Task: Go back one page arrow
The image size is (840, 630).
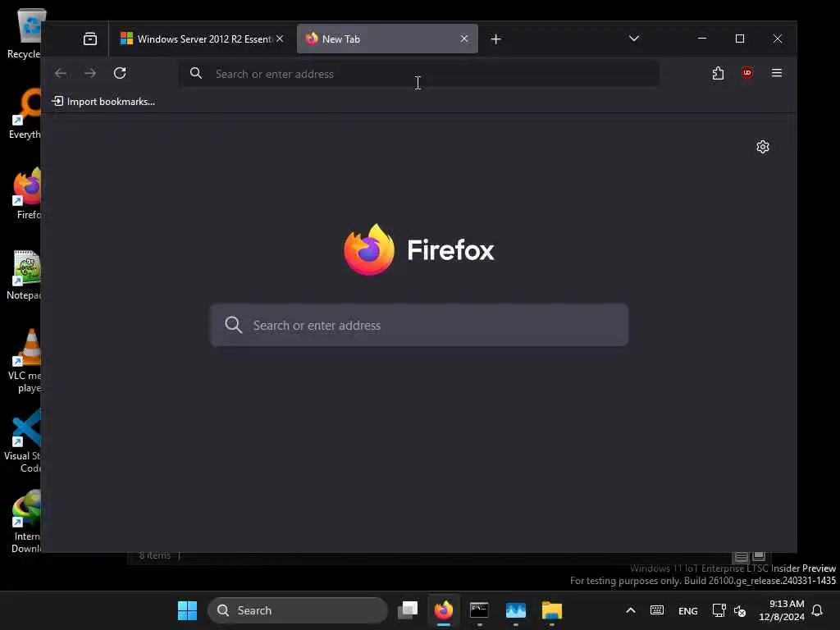Action: click(61, 73)
